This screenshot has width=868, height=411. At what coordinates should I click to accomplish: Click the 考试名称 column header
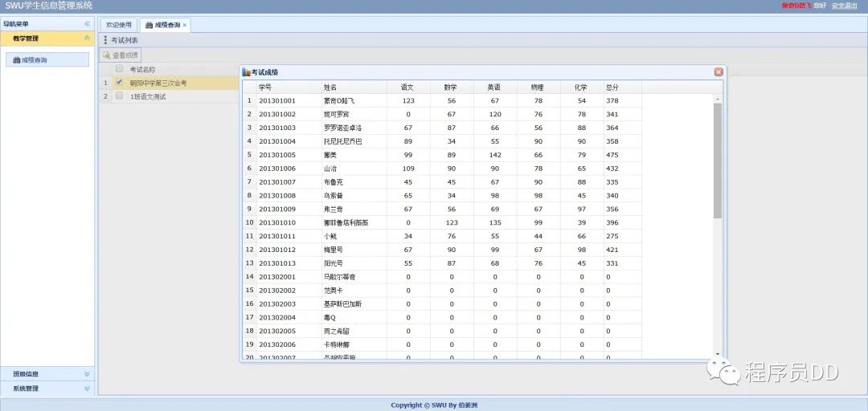tap(142, 69)
